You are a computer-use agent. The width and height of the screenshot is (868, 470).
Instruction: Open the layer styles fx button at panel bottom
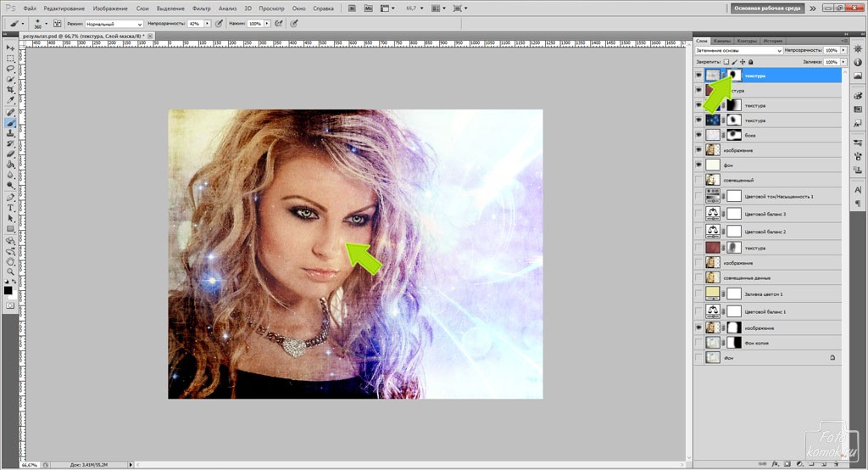776,464
